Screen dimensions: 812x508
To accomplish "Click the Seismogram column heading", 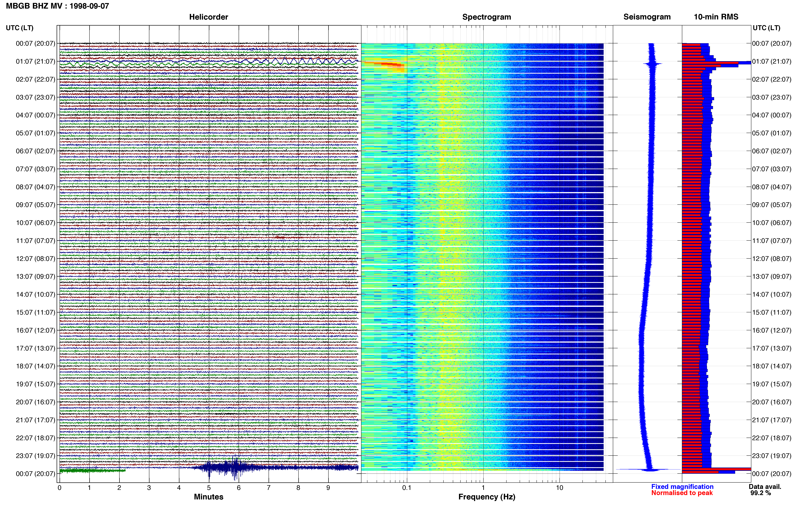I will [x=647, y=17].
